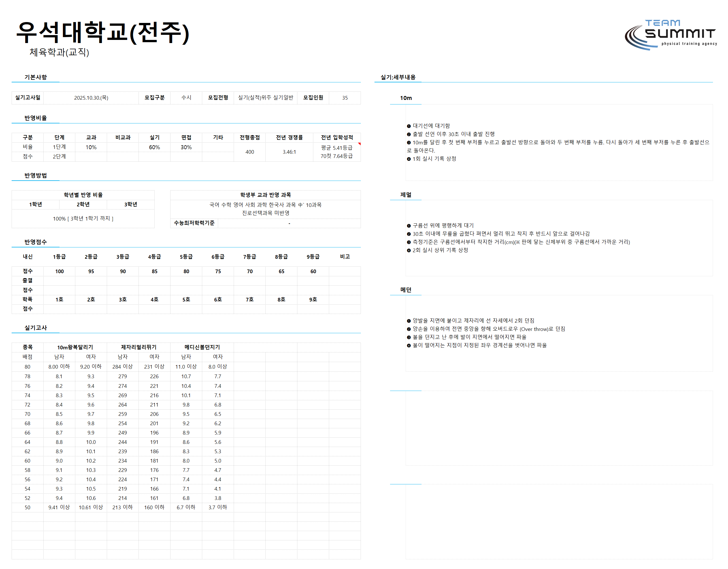The height and width of the screenshot is (569, 728).
Task: Click the 제자리멀리뛰기 column header
Action: click(x=139, y=347)
